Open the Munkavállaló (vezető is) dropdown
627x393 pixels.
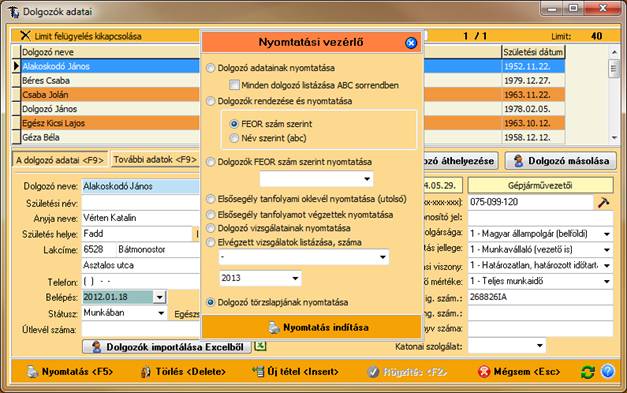point(607,249)
